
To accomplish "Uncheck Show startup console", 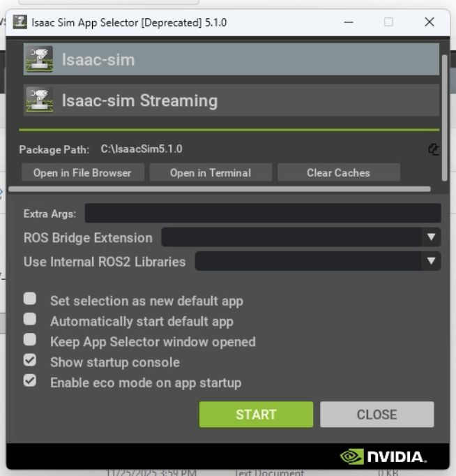I will pyautogui.click(x=30, y=360).
